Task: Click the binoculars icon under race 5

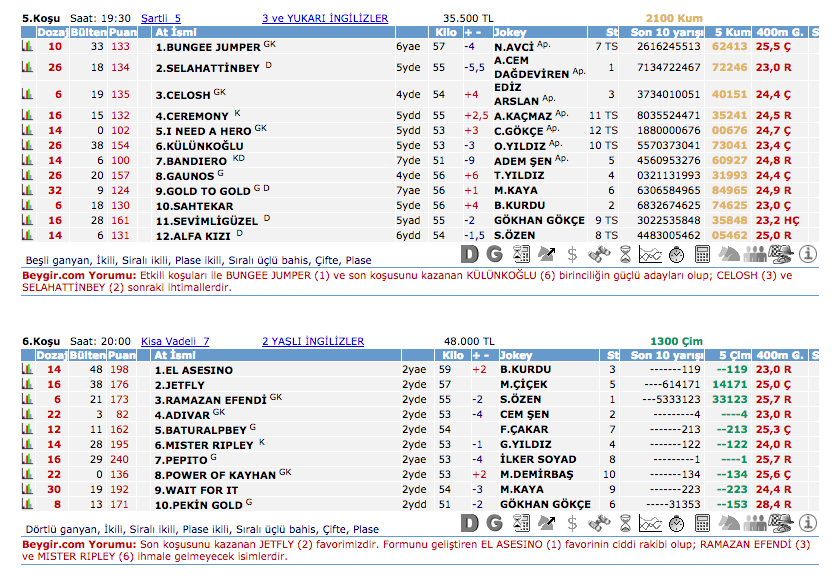Action: pyautogui.click(x=598, y=255)
